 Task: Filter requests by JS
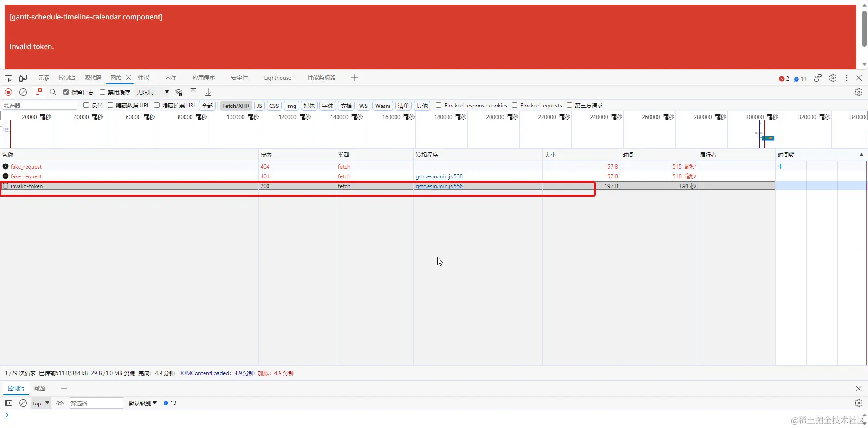[x=259, y=106]
